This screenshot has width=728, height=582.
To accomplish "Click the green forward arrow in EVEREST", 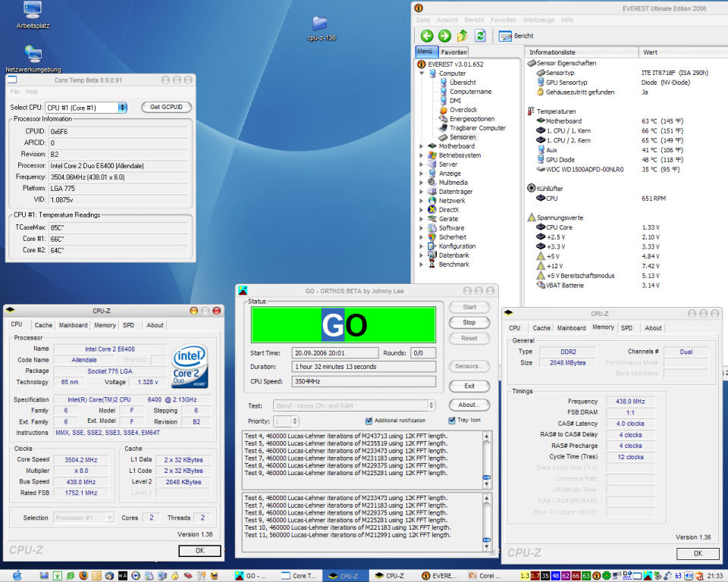I will pos(444,36).
